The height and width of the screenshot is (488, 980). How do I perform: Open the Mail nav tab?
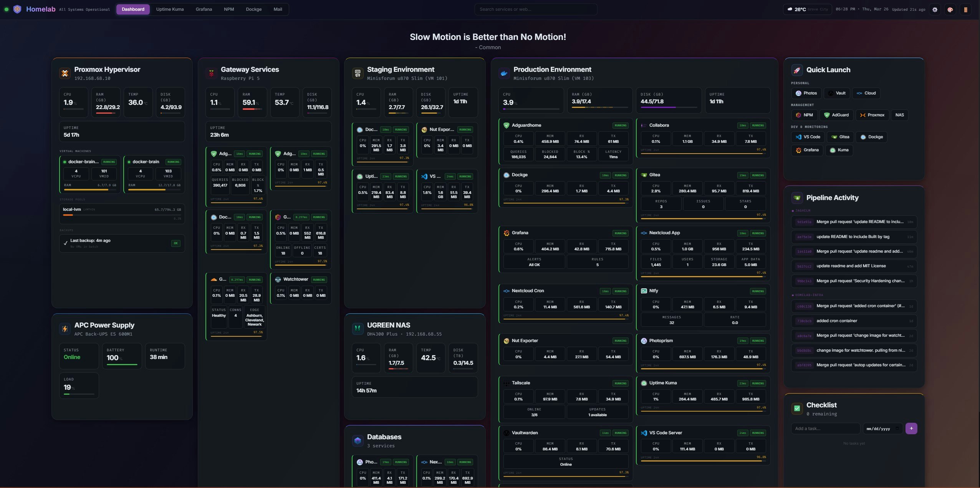pos(278,9)
